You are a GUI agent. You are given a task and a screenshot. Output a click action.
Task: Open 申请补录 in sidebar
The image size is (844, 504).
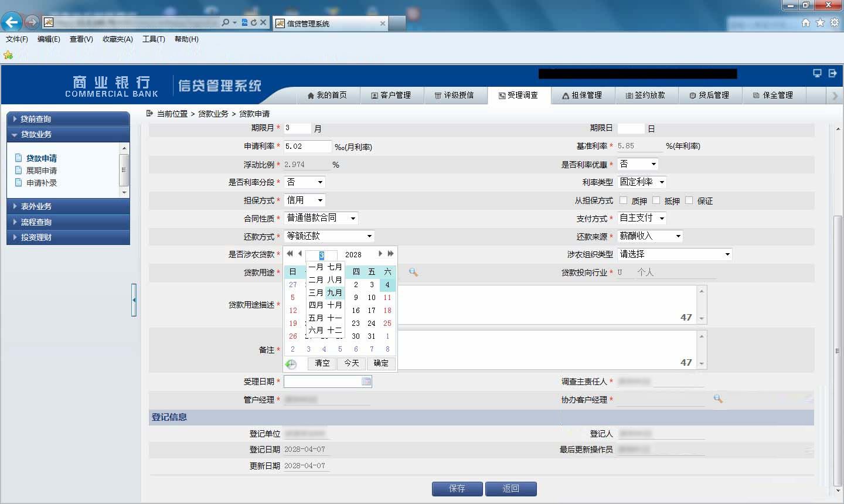tap(42, 183)
